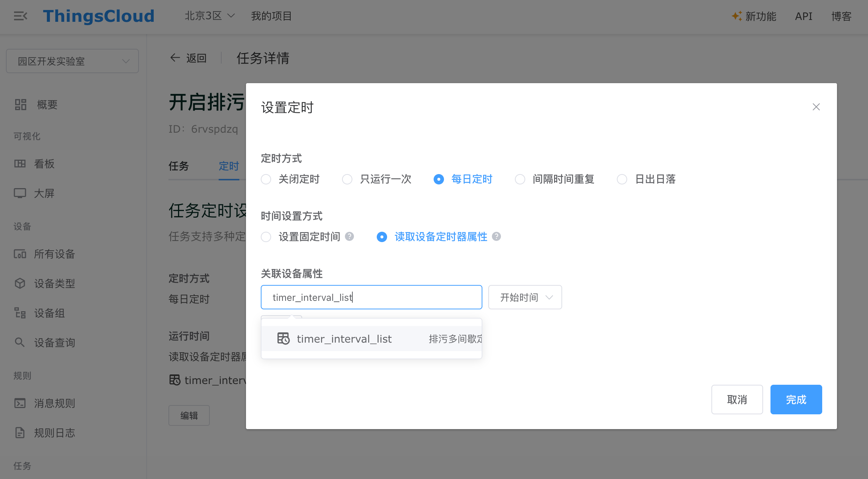868x479 pixels.
Task: Switch to the 任务 tab
Action: (179, 166)
